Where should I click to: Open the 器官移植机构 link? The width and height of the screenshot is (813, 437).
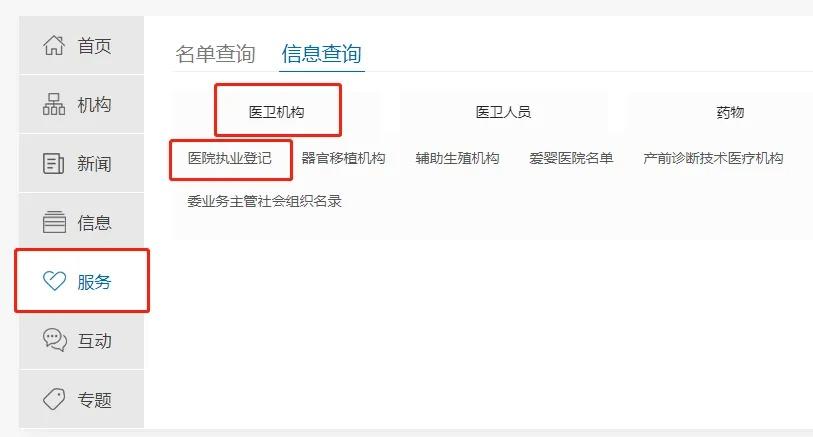pos(343,158)
